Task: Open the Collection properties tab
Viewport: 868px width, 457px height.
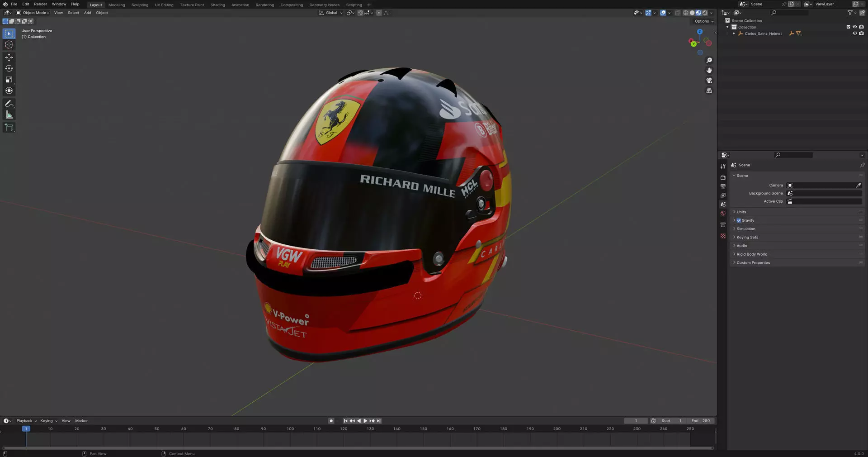Action: point(723,225)
